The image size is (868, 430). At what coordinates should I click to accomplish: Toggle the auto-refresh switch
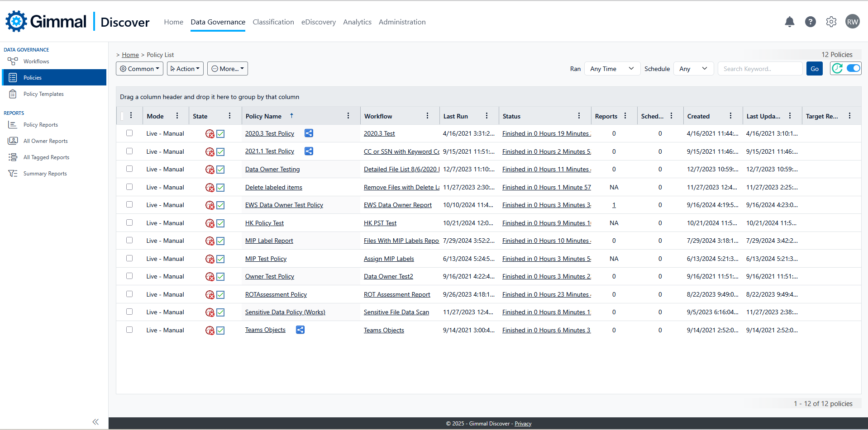coord(853,69)
